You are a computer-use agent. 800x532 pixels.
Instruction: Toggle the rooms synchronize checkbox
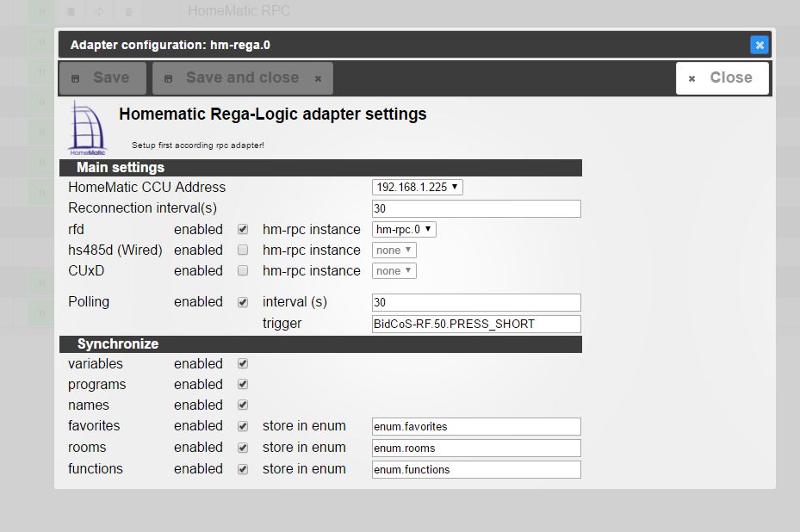coord(243,448)
